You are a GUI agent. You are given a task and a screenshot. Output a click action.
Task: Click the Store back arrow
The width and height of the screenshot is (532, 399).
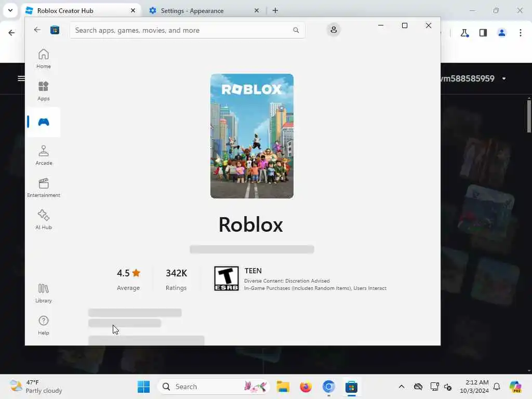(37, 30)
